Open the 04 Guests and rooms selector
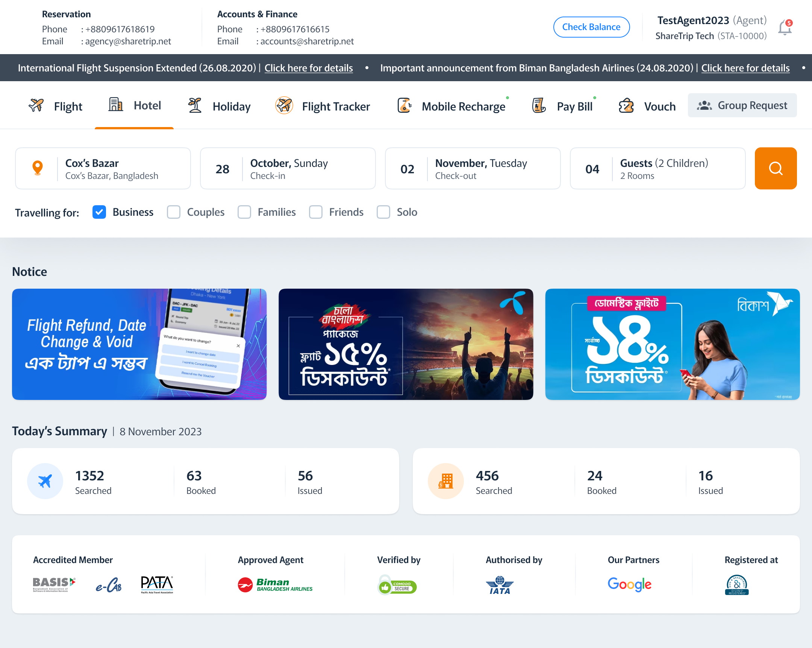The height and width of the screenshot is (648, 812). tap(657, 168)
